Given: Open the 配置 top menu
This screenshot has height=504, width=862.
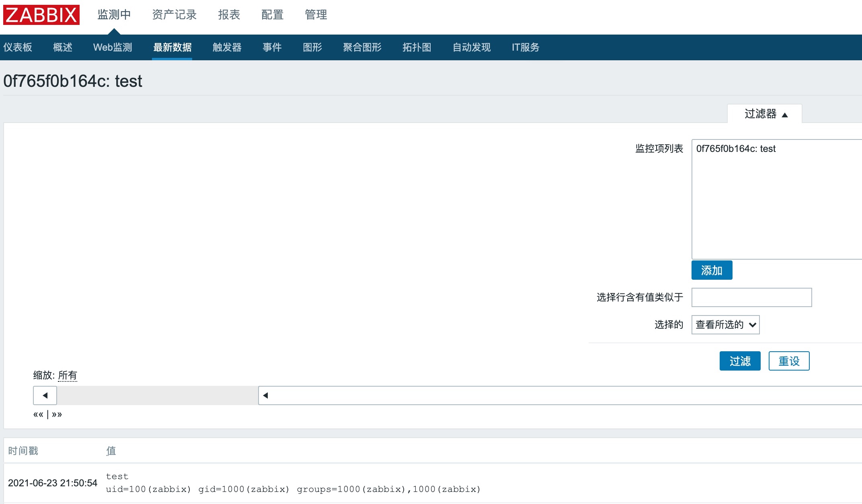Looking at the screenshot, I should pyautogui.click(x=272, y=15).
